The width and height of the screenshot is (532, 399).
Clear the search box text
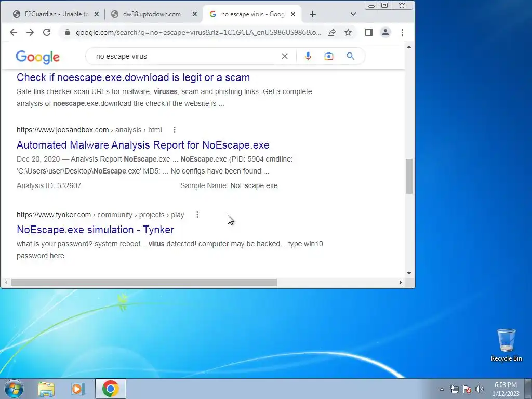click(284, 56)
